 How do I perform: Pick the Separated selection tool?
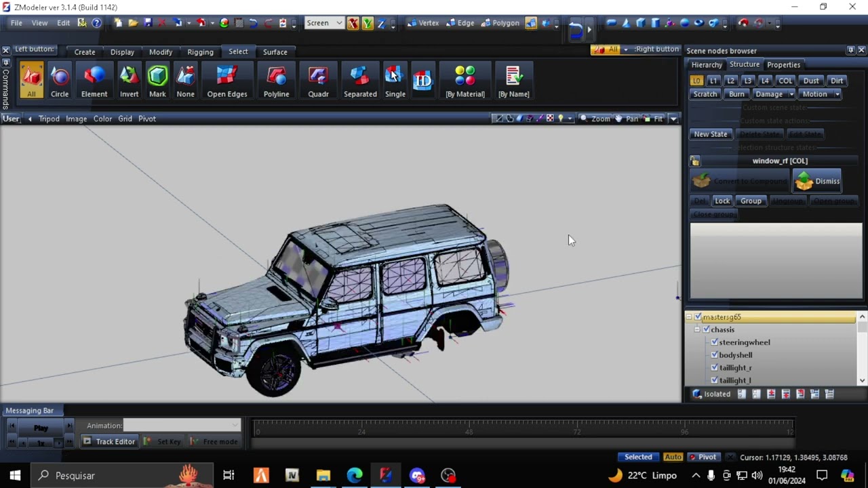360,81
